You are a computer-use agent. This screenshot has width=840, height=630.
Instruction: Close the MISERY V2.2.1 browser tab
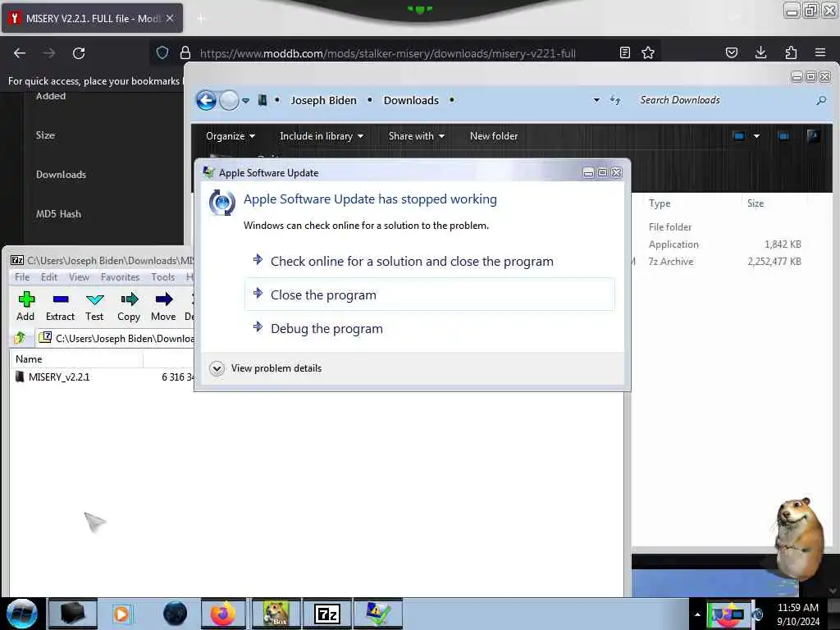(x=170, y=18)
